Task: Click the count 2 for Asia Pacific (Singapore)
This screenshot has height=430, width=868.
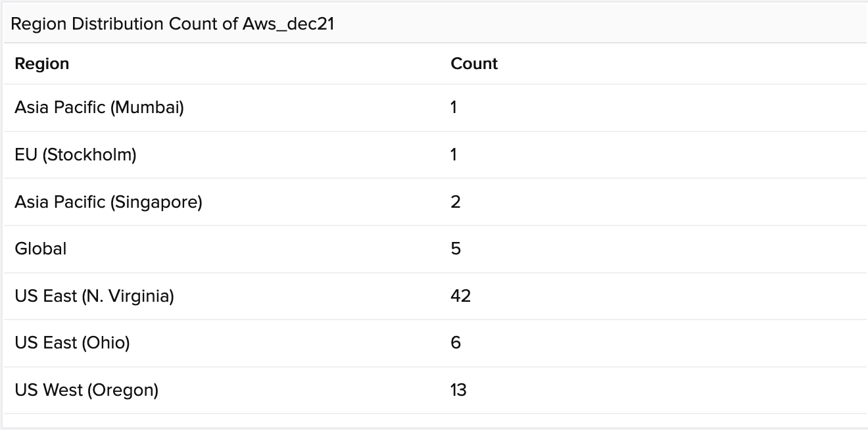Action: click(456, 202)
